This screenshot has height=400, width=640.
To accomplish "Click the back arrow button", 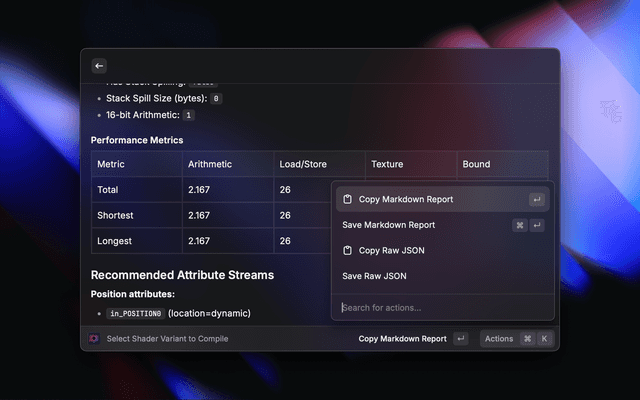I will click(x=99, y=66).
